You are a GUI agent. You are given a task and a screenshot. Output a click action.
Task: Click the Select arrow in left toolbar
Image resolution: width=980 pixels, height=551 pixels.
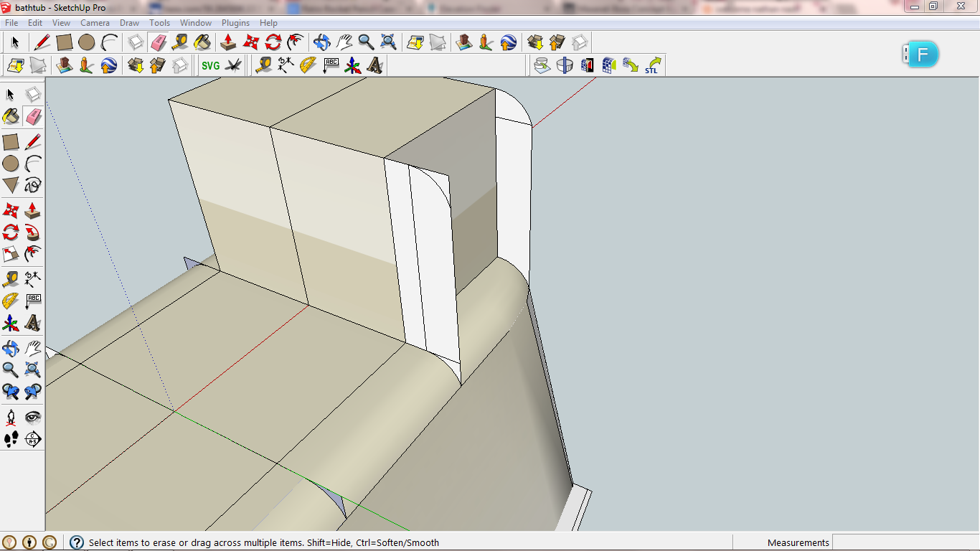(x=11, y=95)
